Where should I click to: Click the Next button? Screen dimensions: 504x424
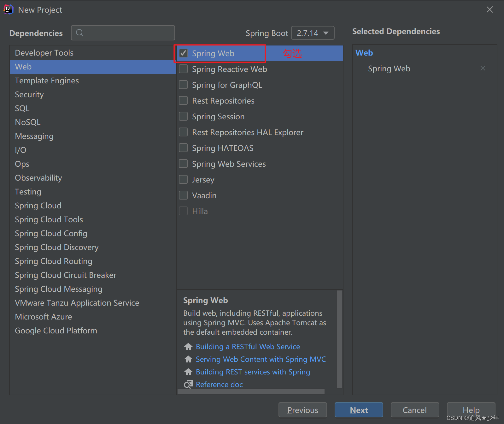(x=359, y=410)
